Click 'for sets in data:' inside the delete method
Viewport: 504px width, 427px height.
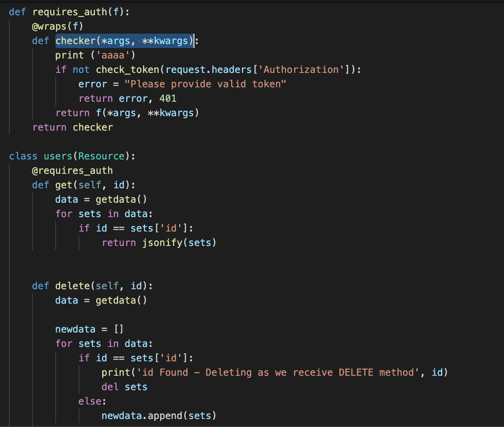click(104, 344)
